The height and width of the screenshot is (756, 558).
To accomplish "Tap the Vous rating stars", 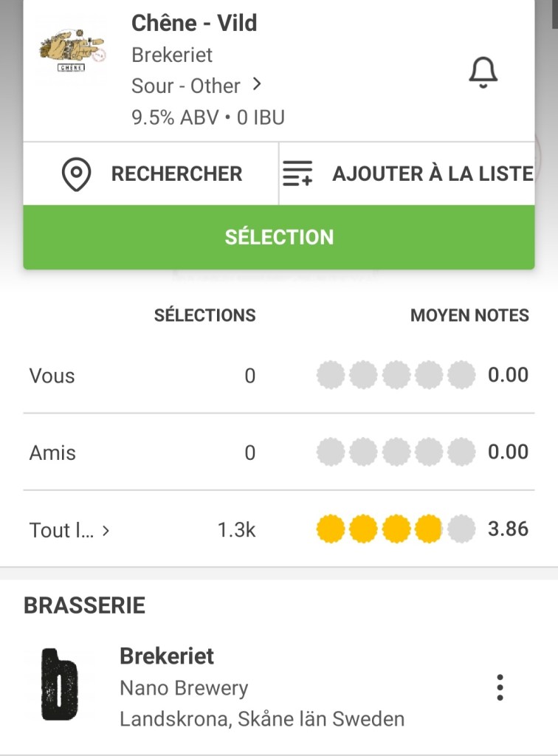I will click(x=396, y=376).
